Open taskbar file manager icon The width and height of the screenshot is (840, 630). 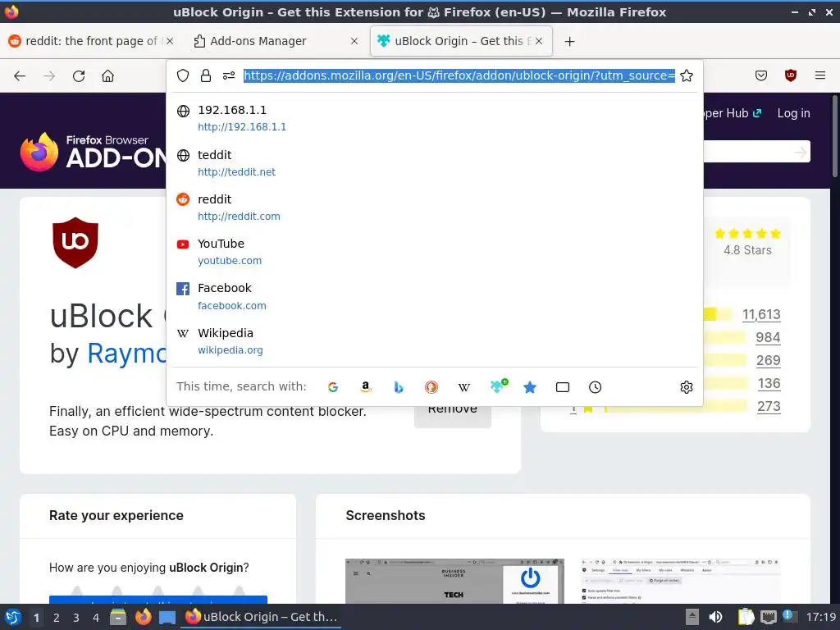pos(118,617)
